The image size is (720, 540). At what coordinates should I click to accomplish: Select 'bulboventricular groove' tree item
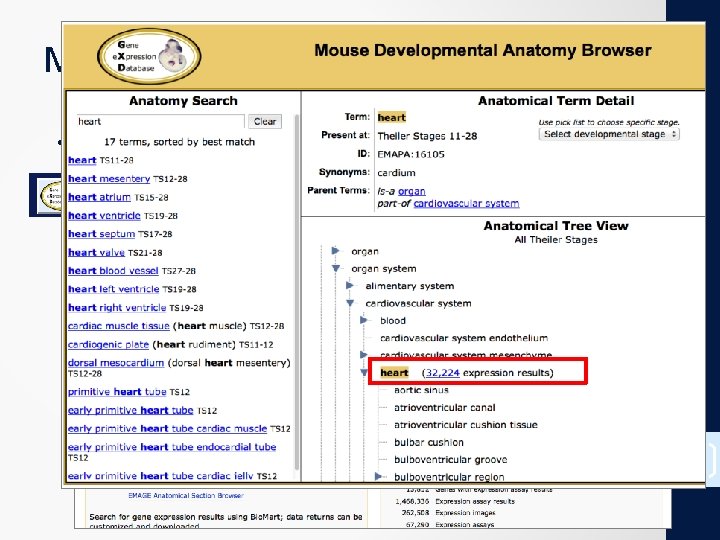click(x=450, y=460)
